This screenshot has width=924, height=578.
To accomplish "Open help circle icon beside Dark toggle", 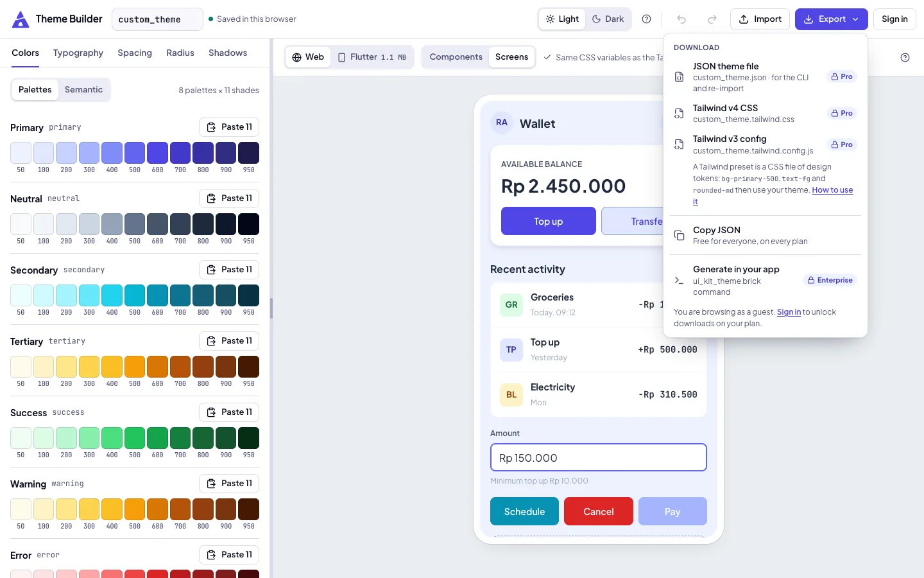I will 647,19.
